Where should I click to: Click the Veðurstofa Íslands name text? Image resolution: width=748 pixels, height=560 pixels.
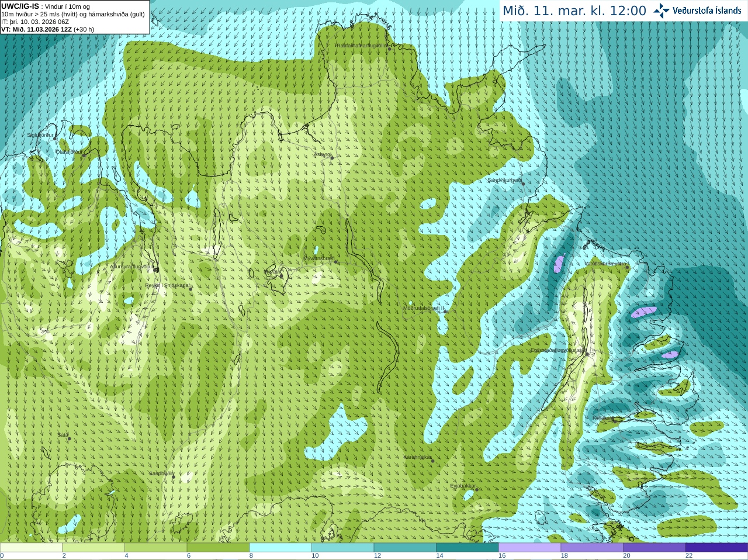point(707,11)
